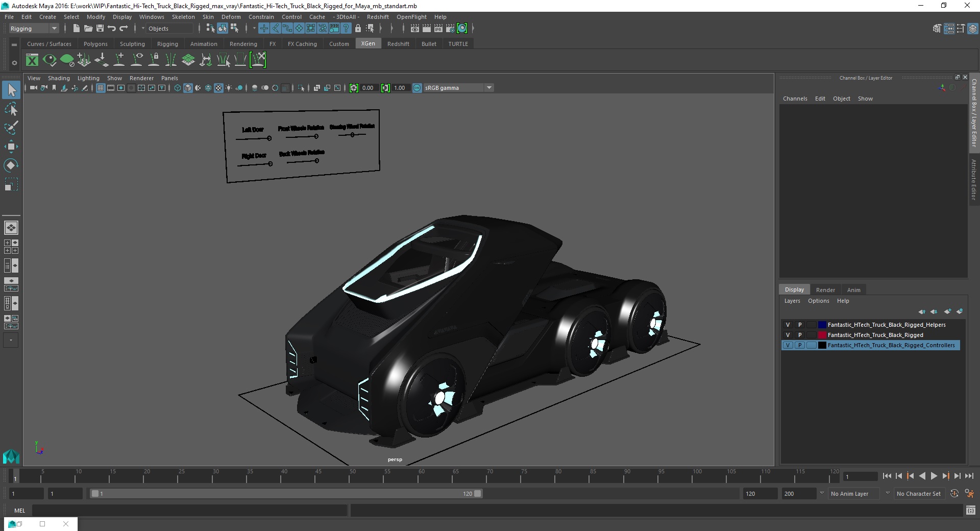
Task: Open the Skeleton menu
Action: pos(183,17)
